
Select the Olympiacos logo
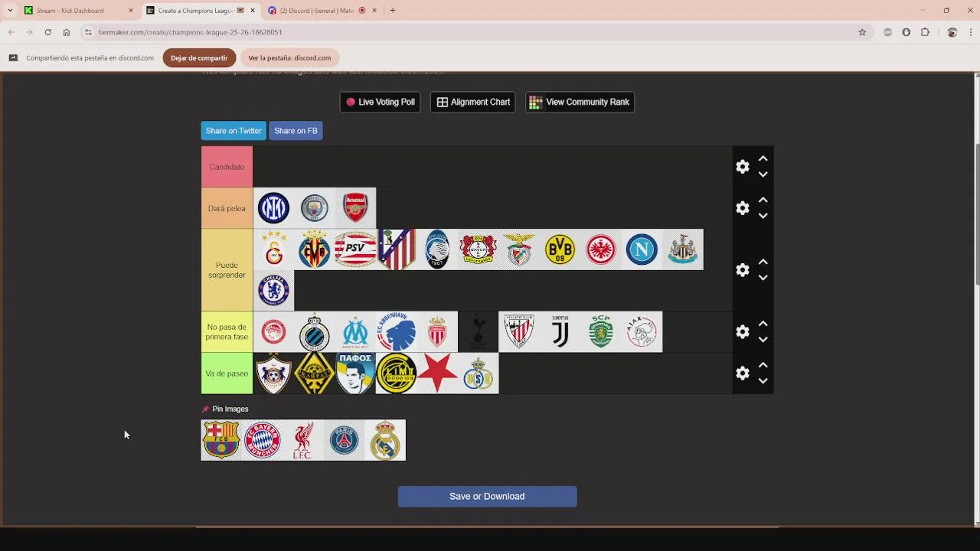point(273,332)
